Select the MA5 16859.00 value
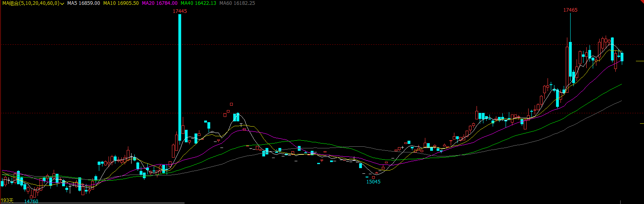 coord(84,3)
